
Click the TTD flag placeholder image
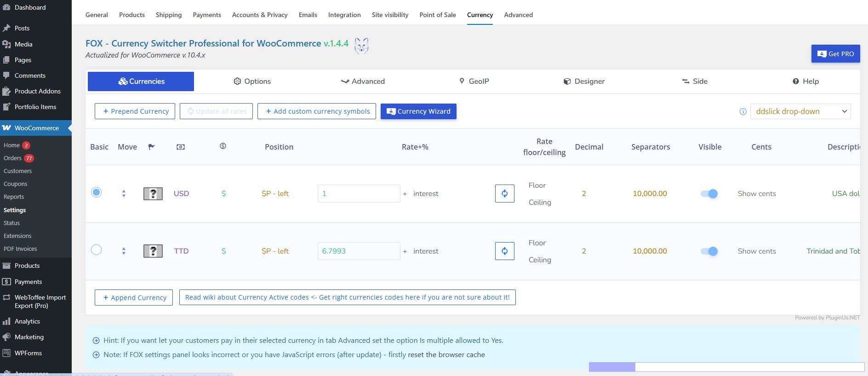point(153,251)
